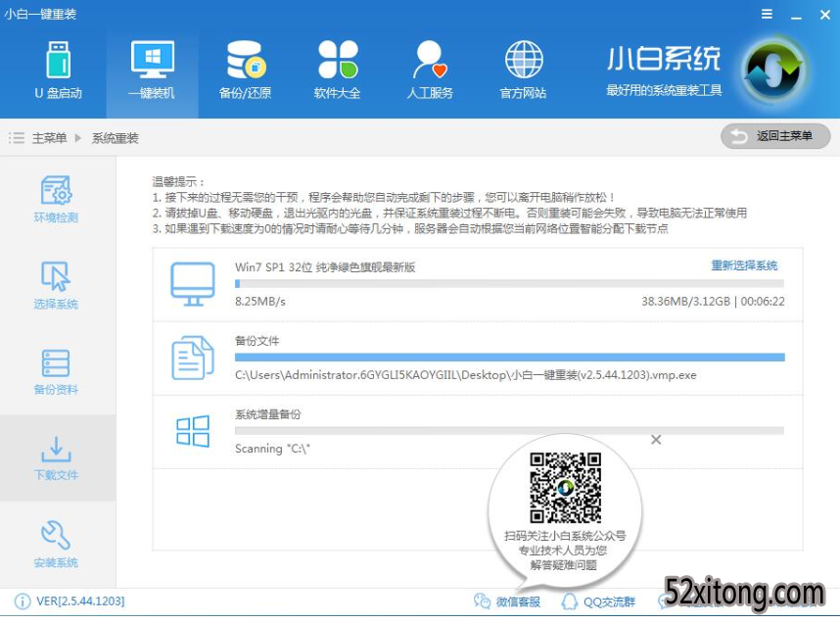
Task: Click the Scanning "C:\" status text
Action: click(x=272, y=449)
